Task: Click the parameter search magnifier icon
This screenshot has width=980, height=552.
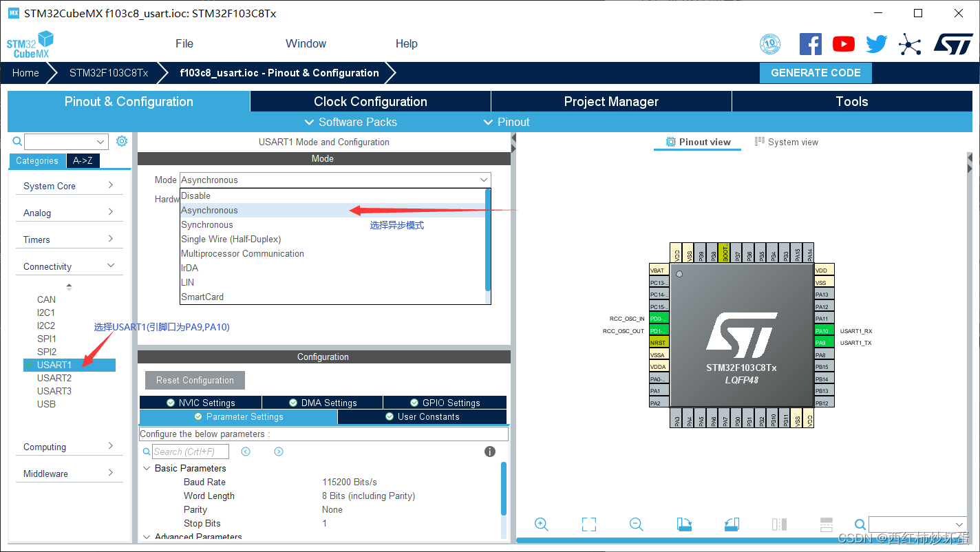Action: 147,452
